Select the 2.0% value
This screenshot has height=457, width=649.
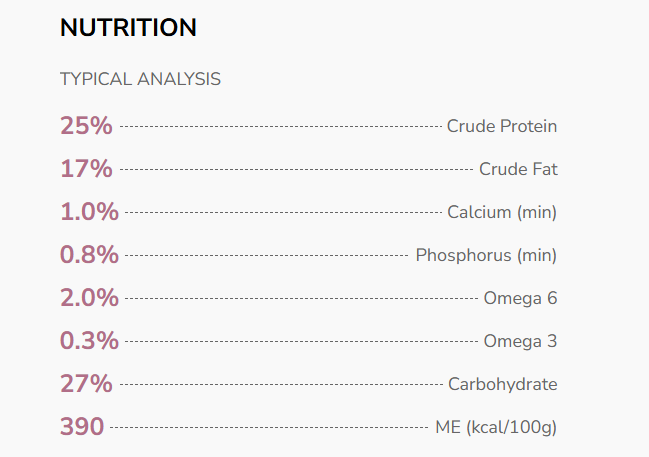(89, 298)
